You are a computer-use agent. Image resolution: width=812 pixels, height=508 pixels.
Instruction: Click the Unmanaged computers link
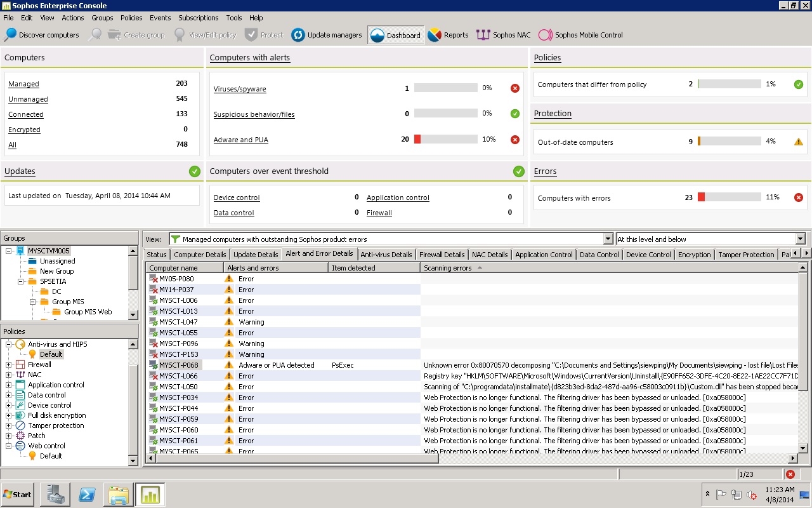coord(28,99)
